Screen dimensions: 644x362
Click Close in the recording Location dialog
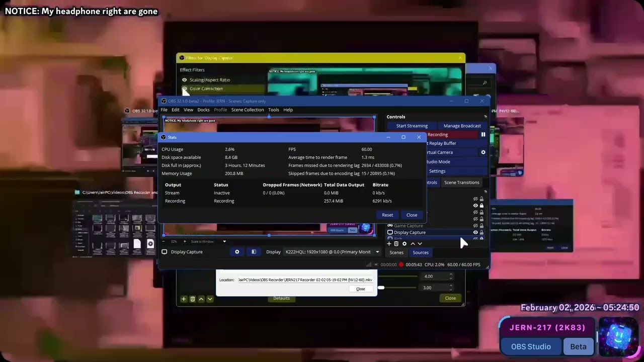tap(360, 289)
